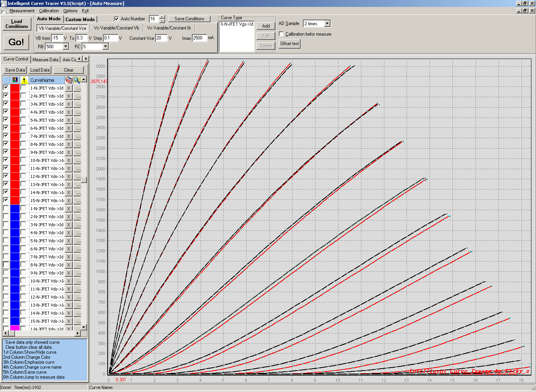This screenshot has width=536, height=392.
Task: Open the RB value dropdown
Action: [x=65, y=47]
